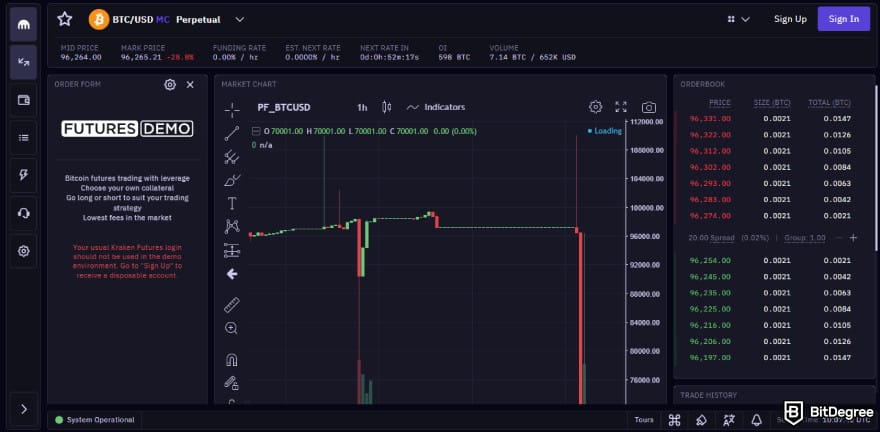The image size is (880, 432).
Task: Open the wallet icon in the sidebar
Action: coord(24,100)
